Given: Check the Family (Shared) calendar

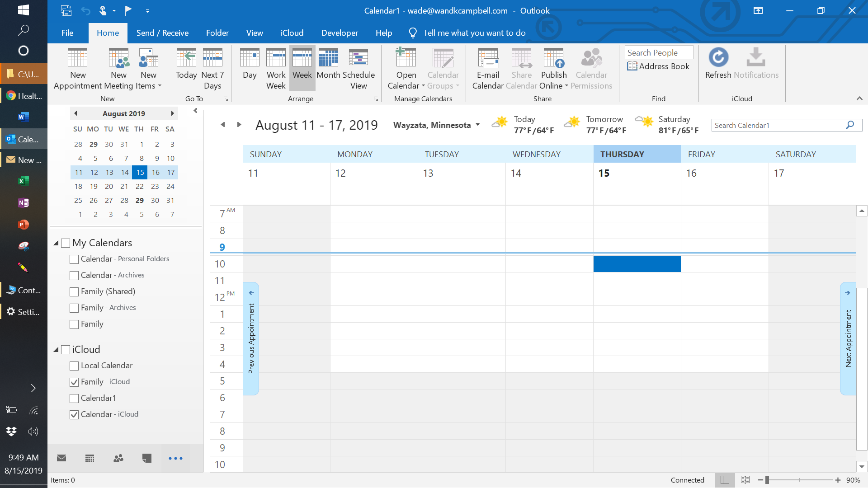Looking at the screenshot, I should click(74, 292).
